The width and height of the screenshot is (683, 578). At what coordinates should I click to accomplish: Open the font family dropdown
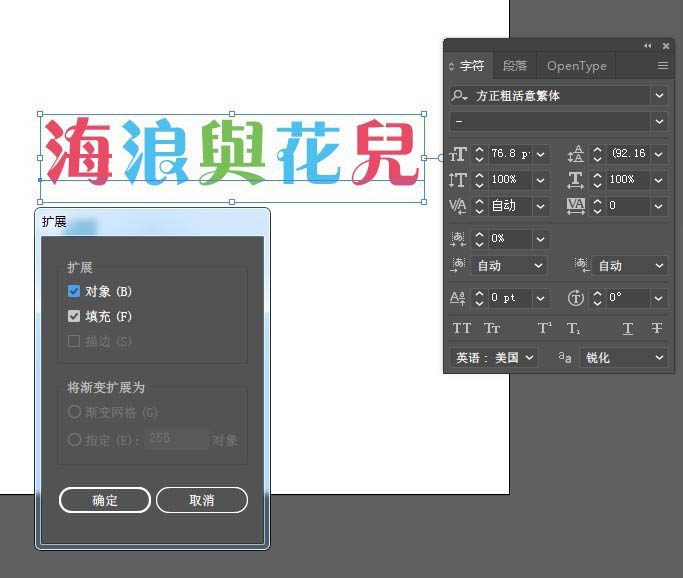pos(659,95)
